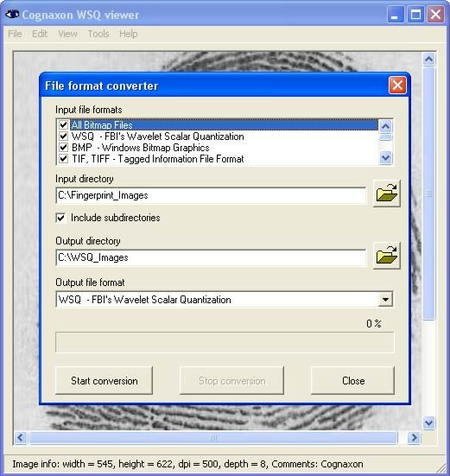The width and height of the screenshot is (450, 476).
Task: Disable Include subdirectories option
Action: 60,218
